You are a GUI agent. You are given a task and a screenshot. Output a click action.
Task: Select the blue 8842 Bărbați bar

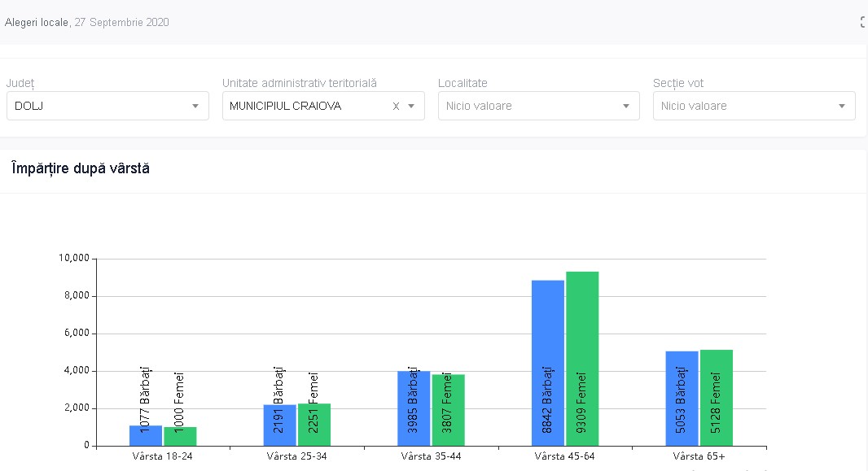click(x=548, y=363)
